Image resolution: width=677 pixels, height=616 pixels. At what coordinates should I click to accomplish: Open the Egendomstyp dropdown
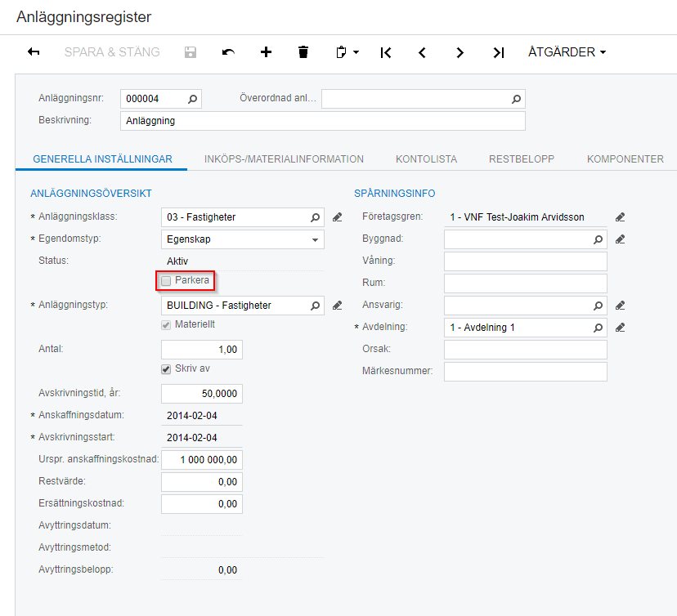[x=315, y=239]
